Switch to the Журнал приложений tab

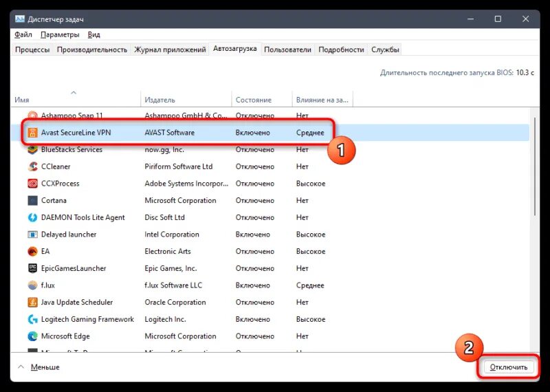pyautogui.click(x=170, y=50)
